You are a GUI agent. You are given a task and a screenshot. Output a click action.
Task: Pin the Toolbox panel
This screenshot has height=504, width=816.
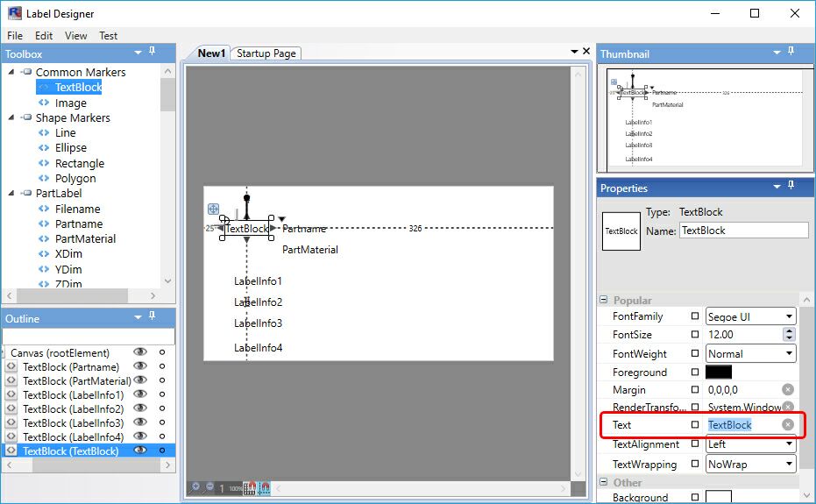click(x=152, y=51)
